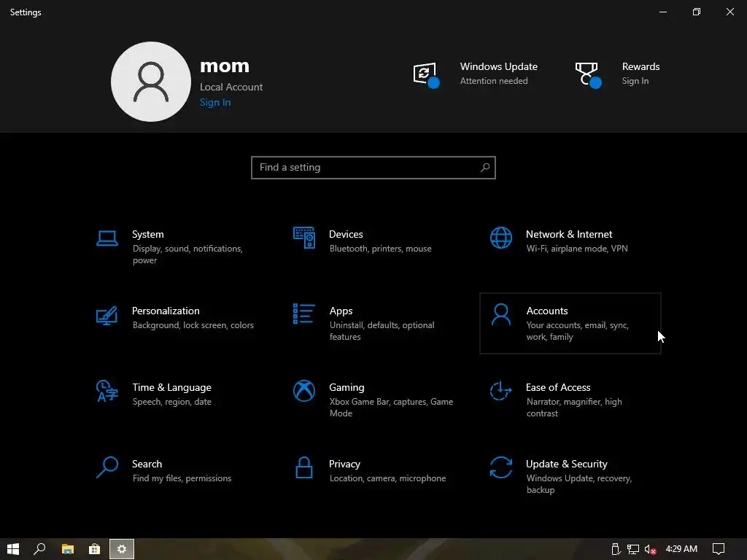Focus the Find a setting search box
The image size is (747, 560).
[373, 168]
